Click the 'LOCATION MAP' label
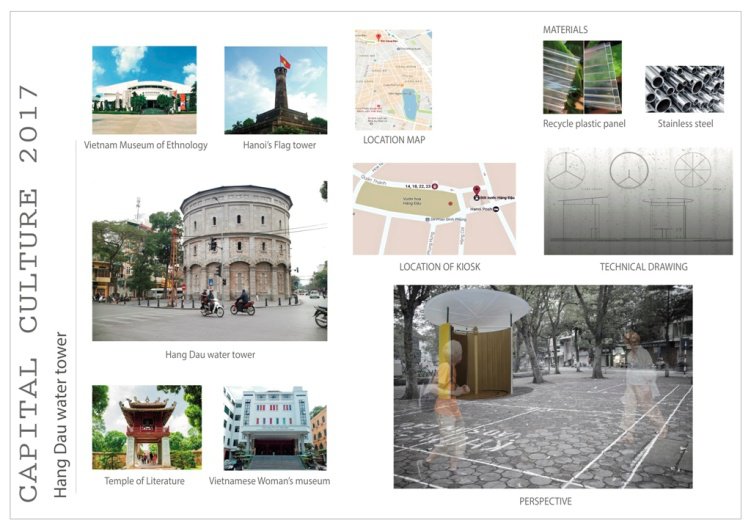 [394, 140]
